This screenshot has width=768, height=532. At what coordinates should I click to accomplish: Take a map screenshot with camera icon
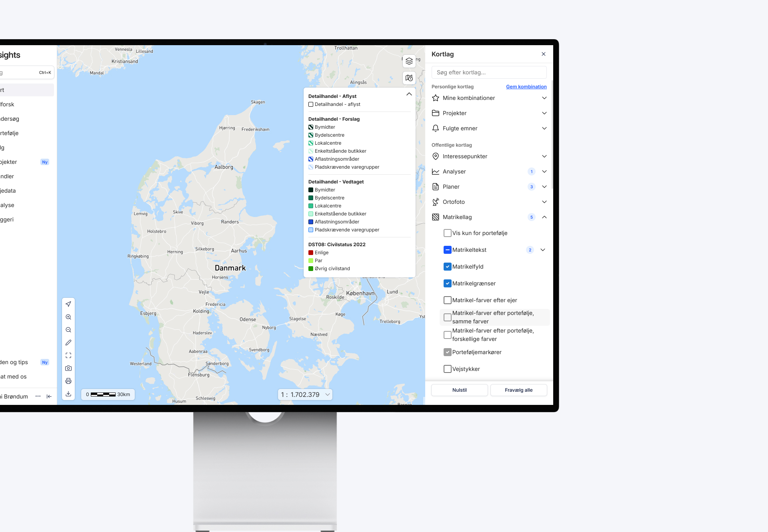point(68,368)
